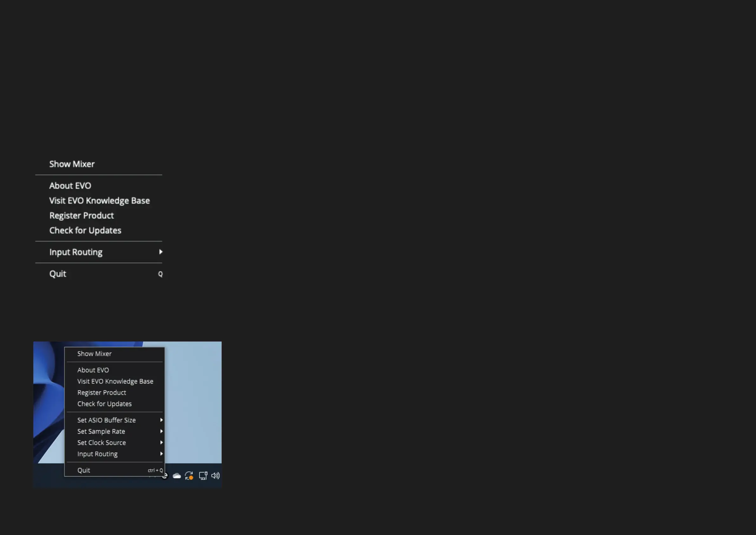Click the volume speaker tray icon
The height and width of the screenshot is (535, 756).
pos(215,476)
